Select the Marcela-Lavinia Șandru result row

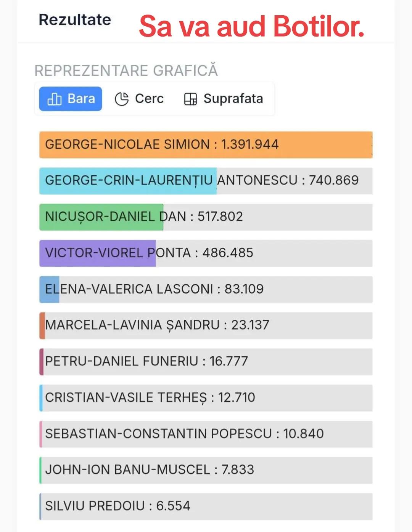[206, 325]
